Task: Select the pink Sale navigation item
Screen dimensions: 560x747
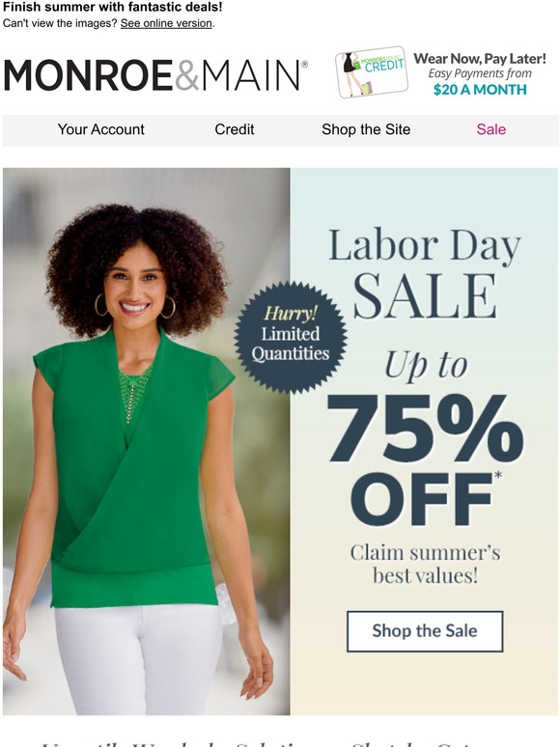Action: pos(490,129)
